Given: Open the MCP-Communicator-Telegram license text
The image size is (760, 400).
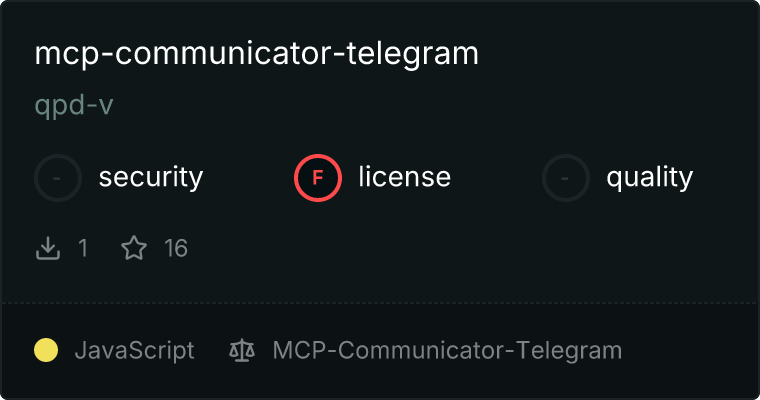Looking at the screenshot, I should pos(447,351).
